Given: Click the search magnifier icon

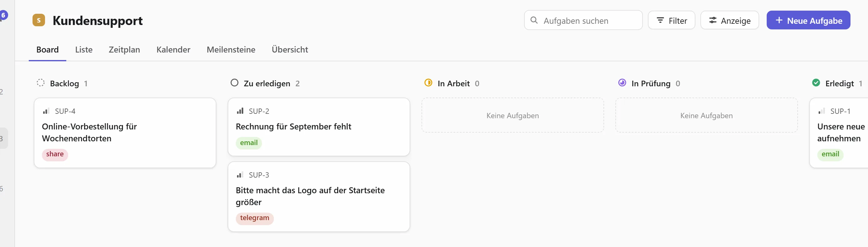Looking at the screenshot, I should [534, 20].
